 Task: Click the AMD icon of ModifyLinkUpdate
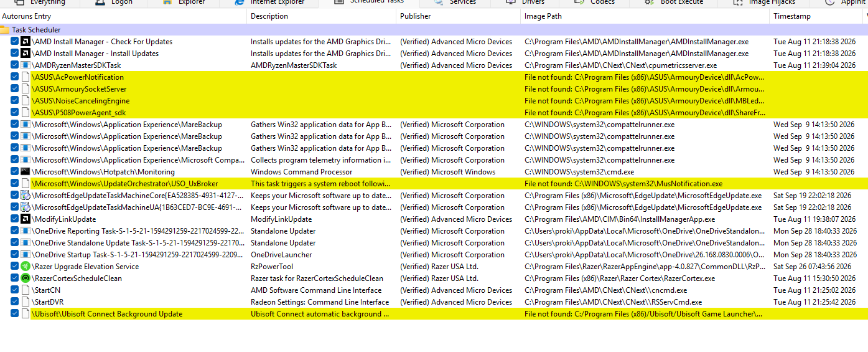[26, 219]
